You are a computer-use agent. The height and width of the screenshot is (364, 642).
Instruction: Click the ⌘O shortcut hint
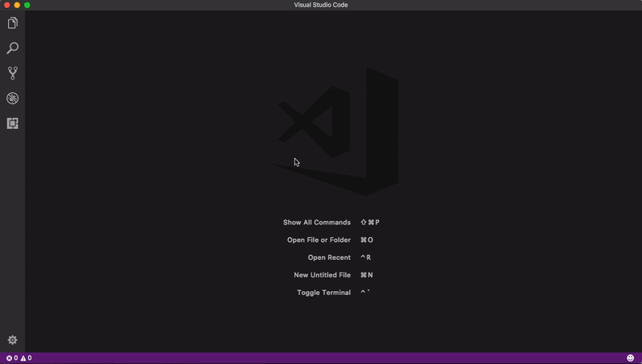(367, 240)
